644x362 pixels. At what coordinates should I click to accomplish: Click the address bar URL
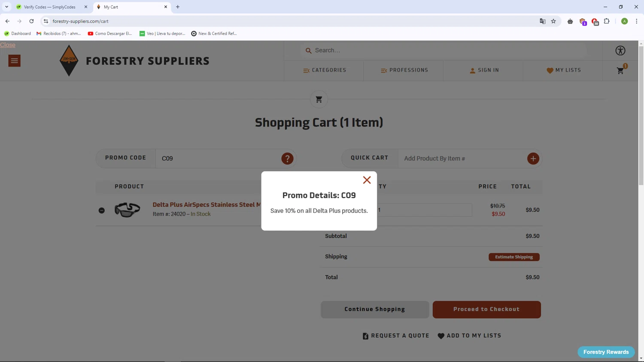point(80,21)
